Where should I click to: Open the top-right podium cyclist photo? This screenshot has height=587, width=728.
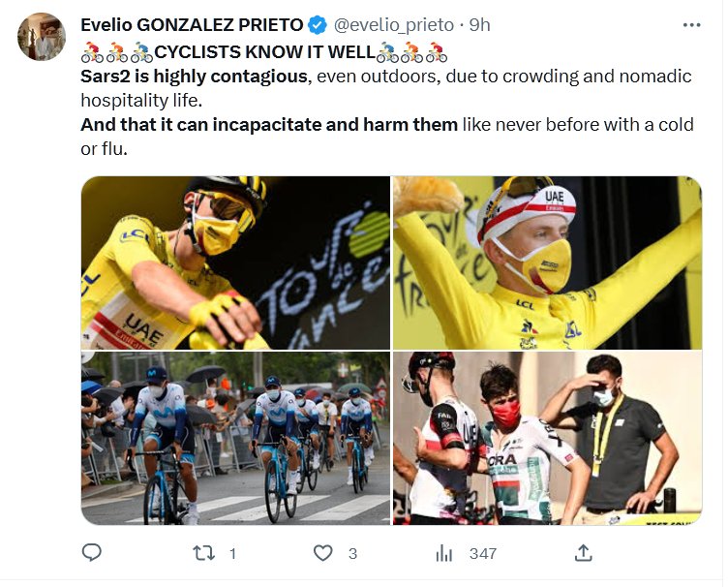click(x=547, y=263)
